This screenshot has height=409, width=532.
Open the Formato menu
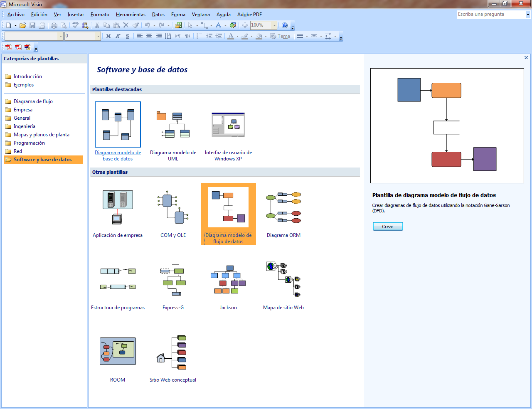point(100,15)
